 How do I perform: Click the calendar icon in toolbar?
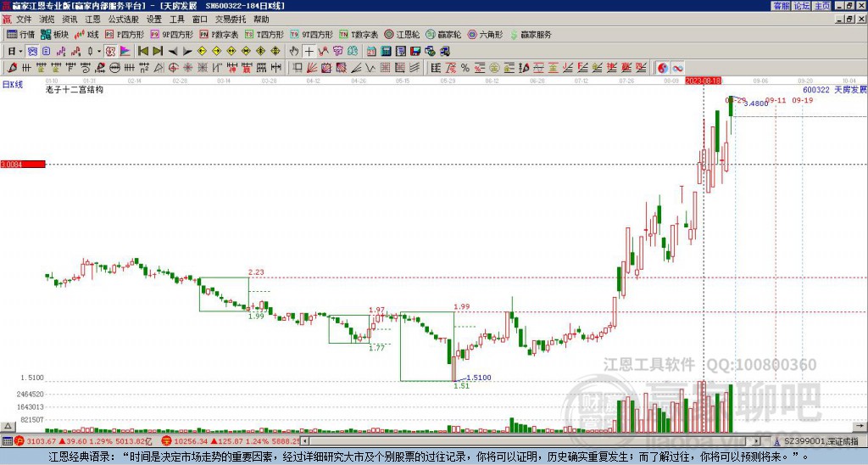371,52
